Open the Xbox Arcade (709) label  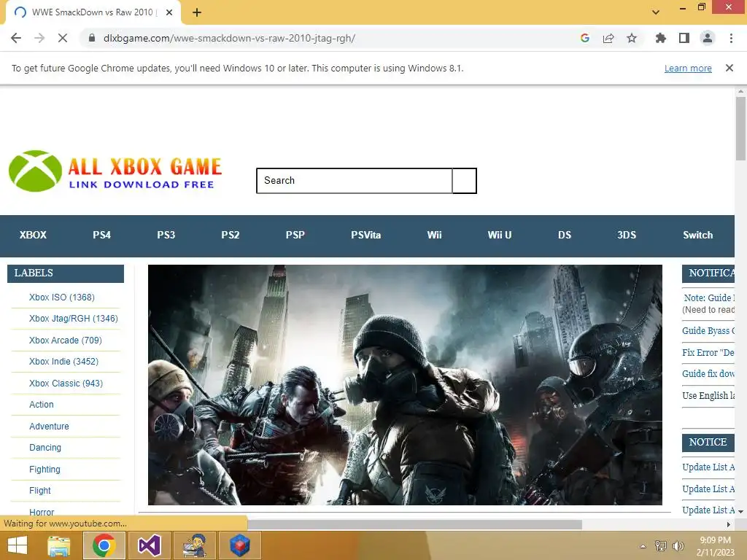[65, 341]
